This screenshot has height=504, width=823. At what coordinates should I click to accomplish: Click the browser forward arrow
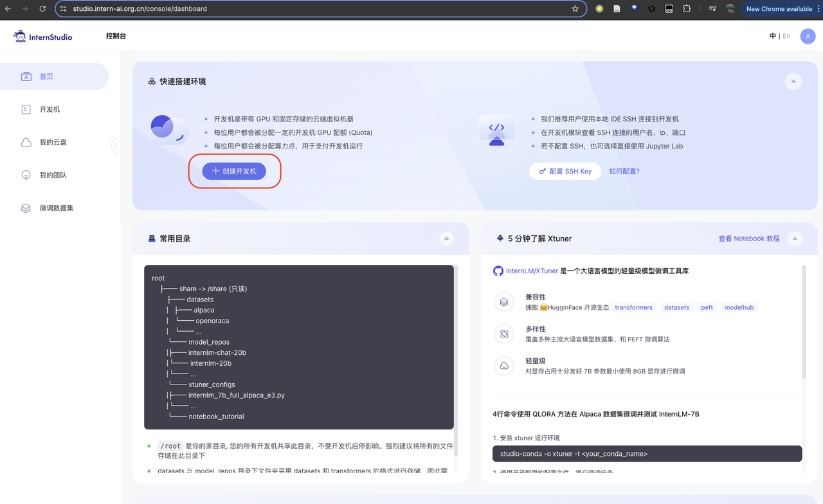pos(25,9)
